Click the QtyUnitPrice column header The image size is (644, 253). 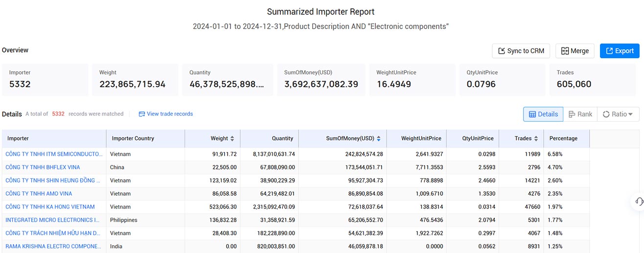point(473,138)
